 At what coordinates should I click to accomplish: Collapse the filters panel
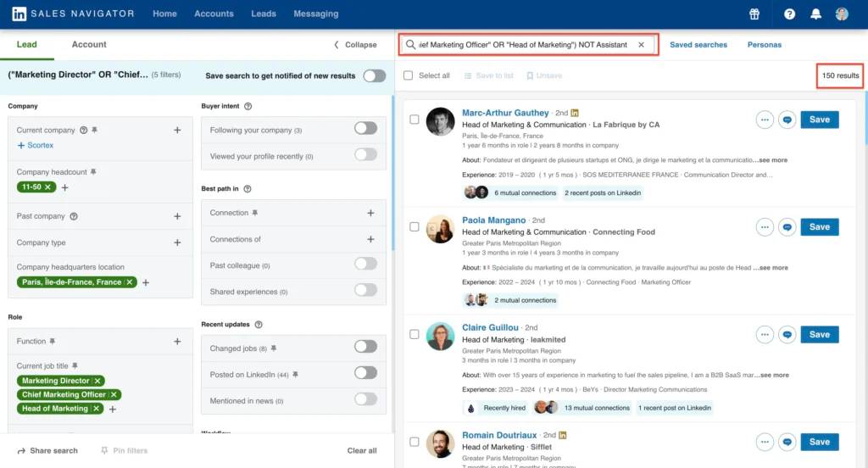(x=355, y=45)
